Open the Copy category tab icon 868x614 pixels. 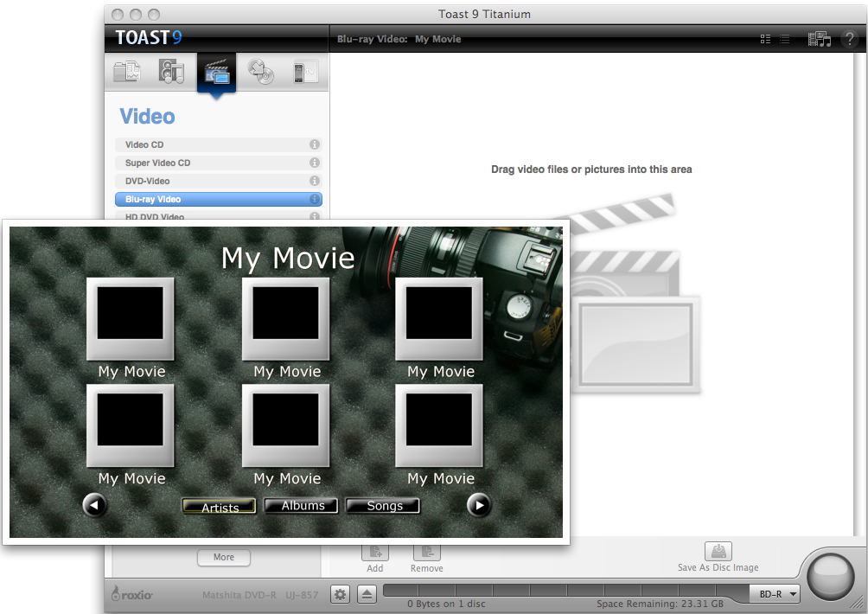coord(261,72)
